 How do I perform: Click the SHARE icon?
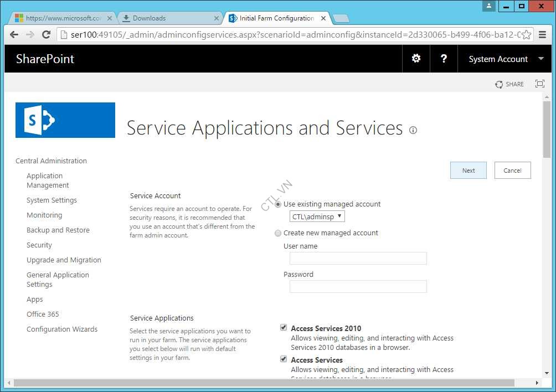click(508, 84)
